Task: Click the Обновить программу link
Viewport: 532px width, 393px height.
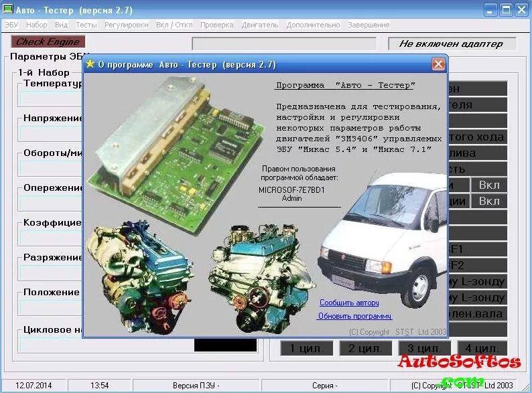Action: 355,316
